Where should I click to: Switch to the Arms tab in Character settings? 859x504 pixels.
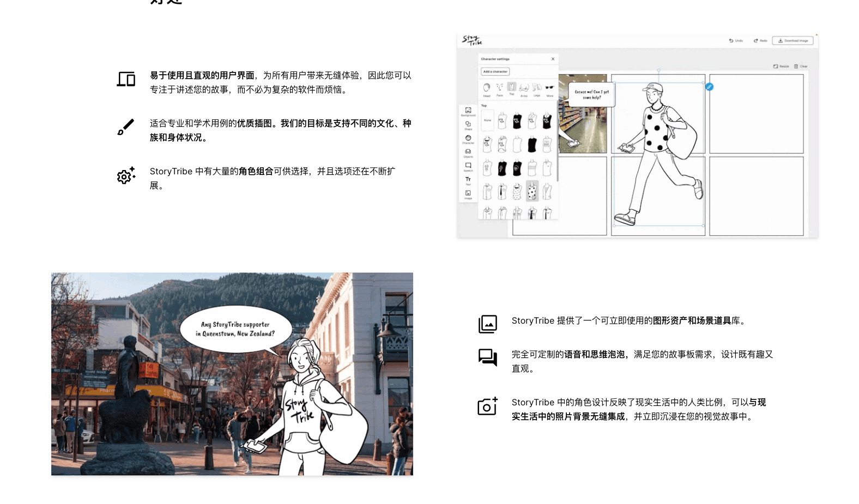pyautogui.click(x=524, y=89)
